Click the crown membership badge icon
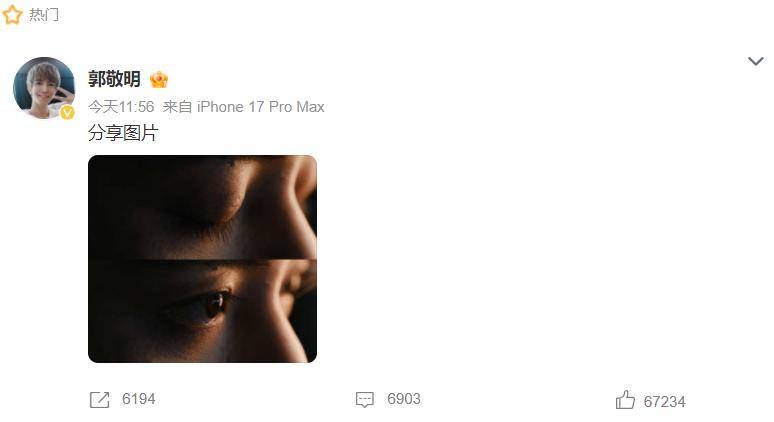 pos(159,79)
